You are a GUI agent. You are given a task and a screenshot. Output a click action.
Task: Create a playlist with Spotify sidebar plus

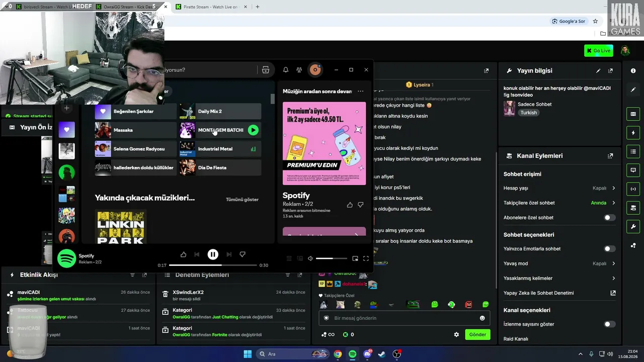coord(66,108)
